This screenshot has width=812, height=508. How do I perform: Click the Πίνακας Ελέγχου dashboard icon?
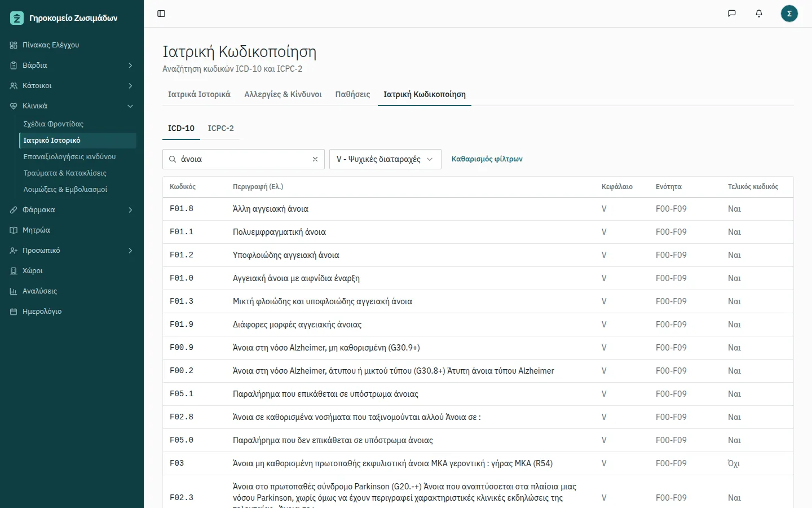[14, 45]
